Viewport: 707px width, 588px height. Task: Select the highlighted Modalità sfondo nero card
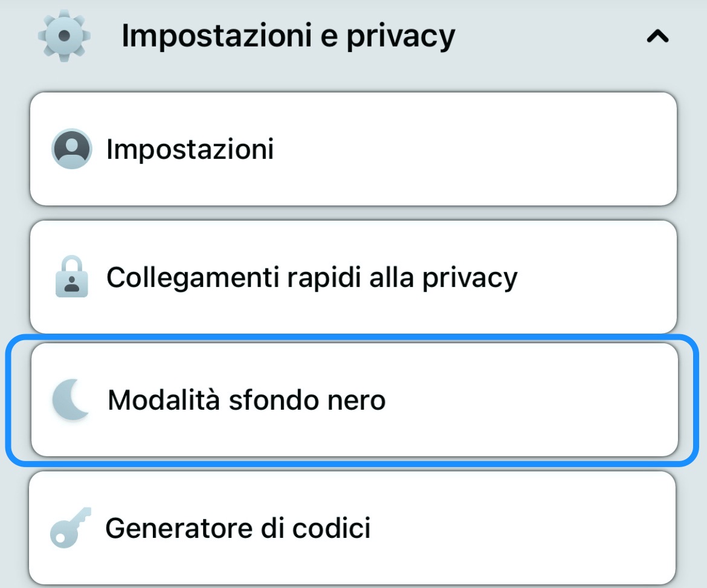353,399
